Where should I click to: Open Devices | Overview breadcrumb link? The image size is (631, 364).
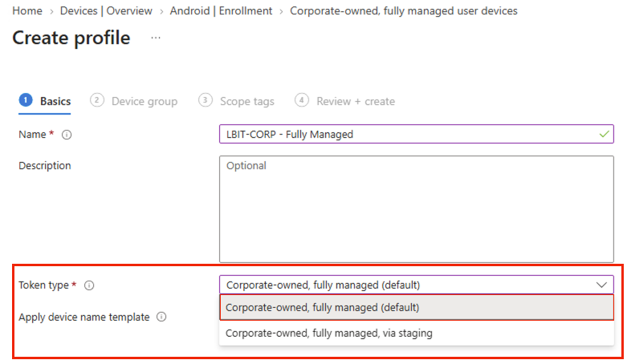pos(106,11)
